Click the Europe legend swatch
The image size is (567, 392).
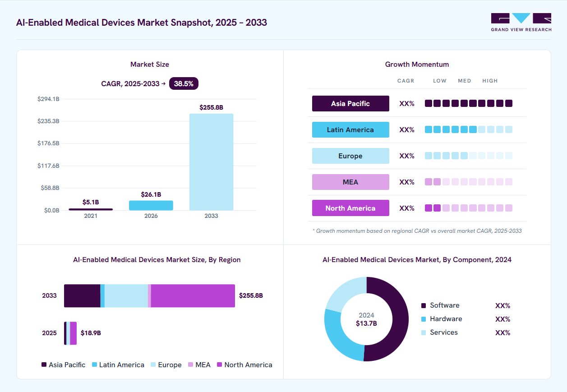pos(153,364)
